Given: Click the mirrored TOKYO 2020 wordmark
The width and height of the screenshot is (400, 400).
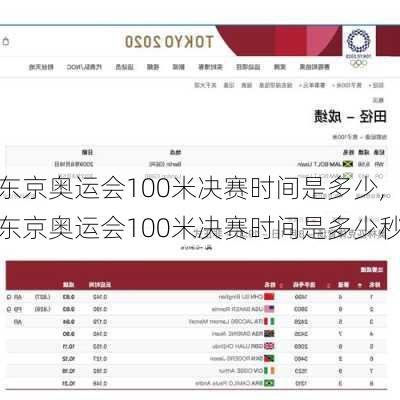Looking at the screenshot, I should [x=169, y=41].
